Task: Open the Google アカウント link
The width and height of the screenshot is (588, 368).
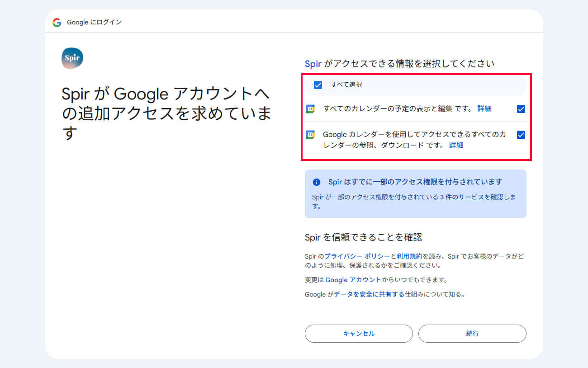Action: point(353,280)
